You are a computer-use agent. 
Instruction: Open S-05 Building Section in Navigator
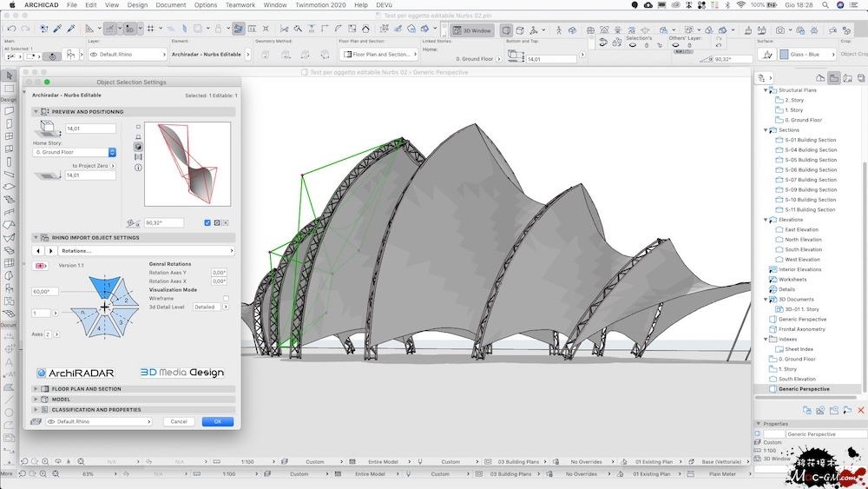click(x=811, y=160)
